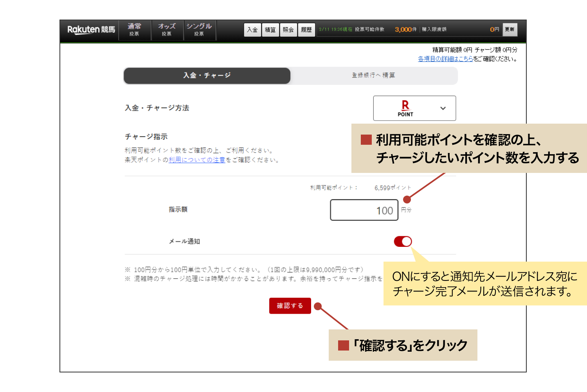Screen dimensions: 587x392
Task: Click the 精算 button in the header
Action: (x=270, y=29)
